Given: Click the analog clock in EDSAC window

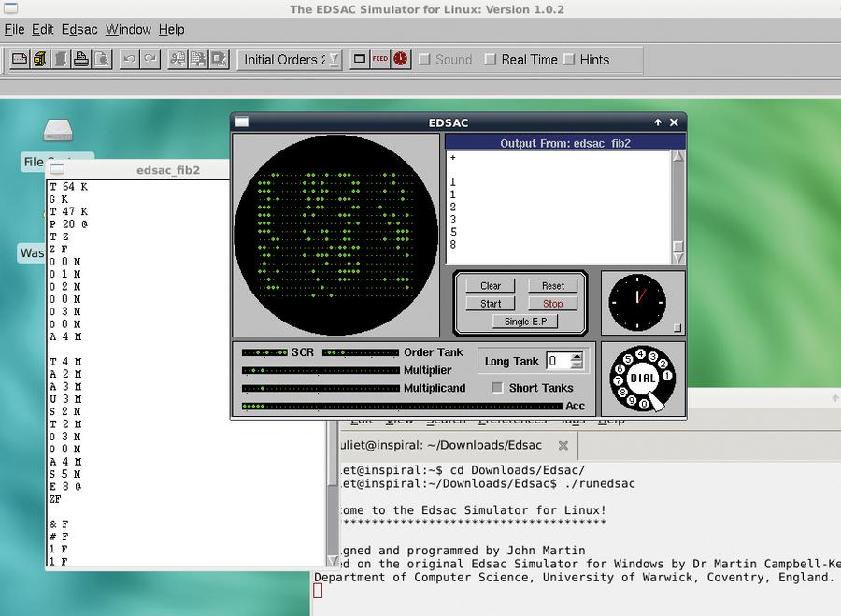Looking at the screenshot, I should click(637, 302).
